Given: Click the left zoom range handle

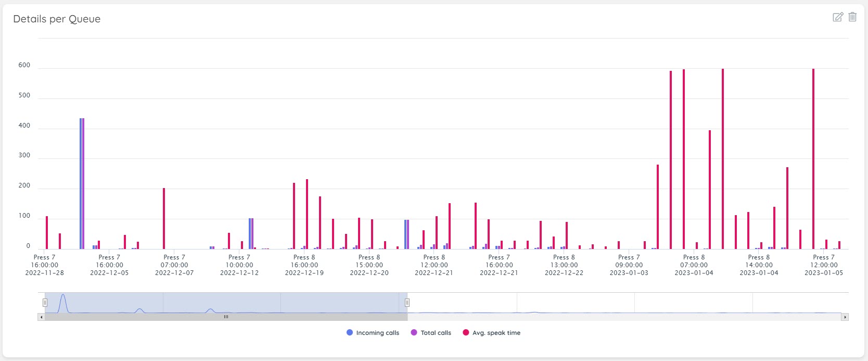Looking at the screenshot, I should (x=45, y=303).
